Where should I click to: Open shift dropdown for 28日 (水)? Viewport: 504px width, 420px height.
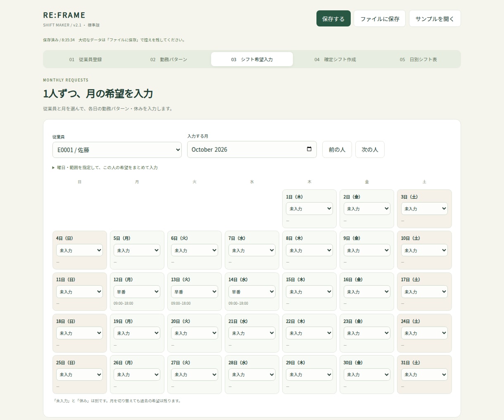252,375
